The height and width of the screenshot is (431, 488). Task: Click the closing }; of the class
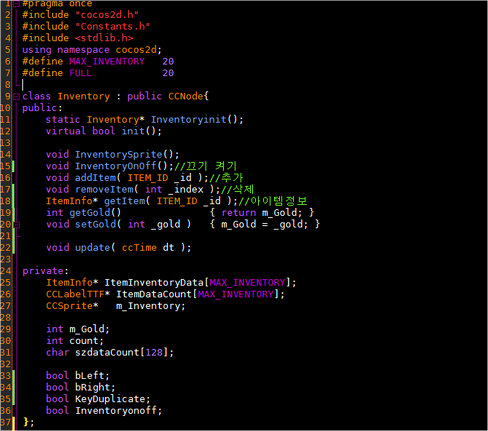click(x=29, y=422)
